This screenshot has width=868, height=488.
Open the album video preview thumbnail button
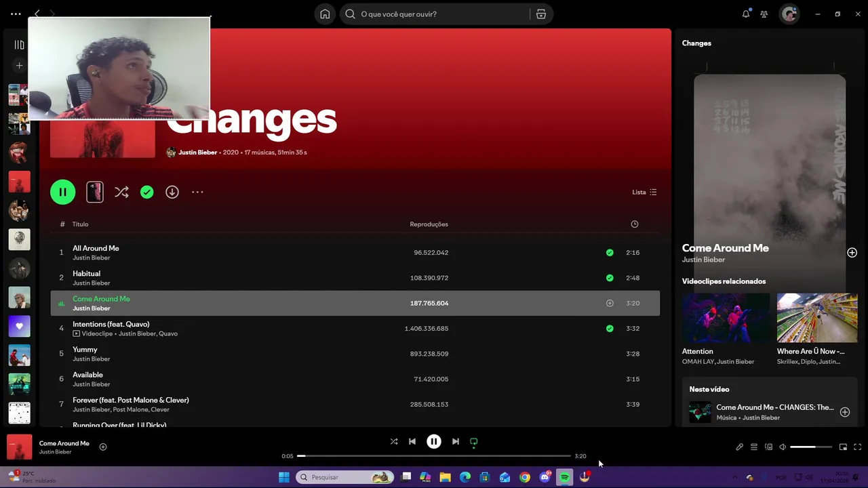tap(95, 192)
